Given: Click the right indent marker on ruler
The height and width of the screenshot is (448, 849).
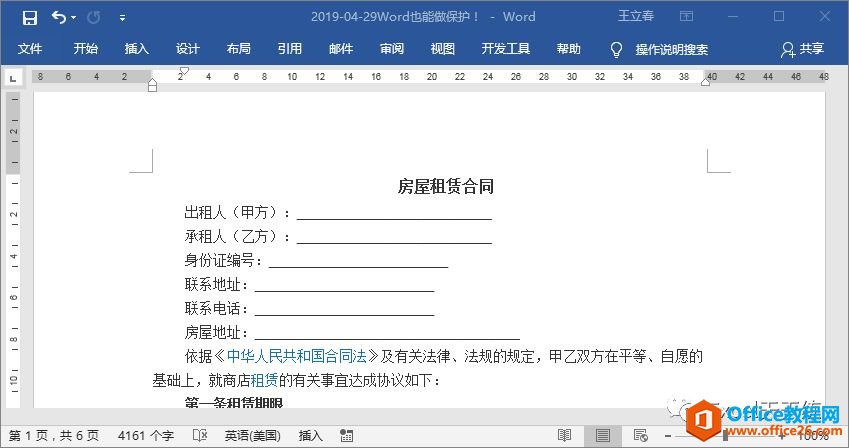Looking at the screenshot, I should [706, 81].
